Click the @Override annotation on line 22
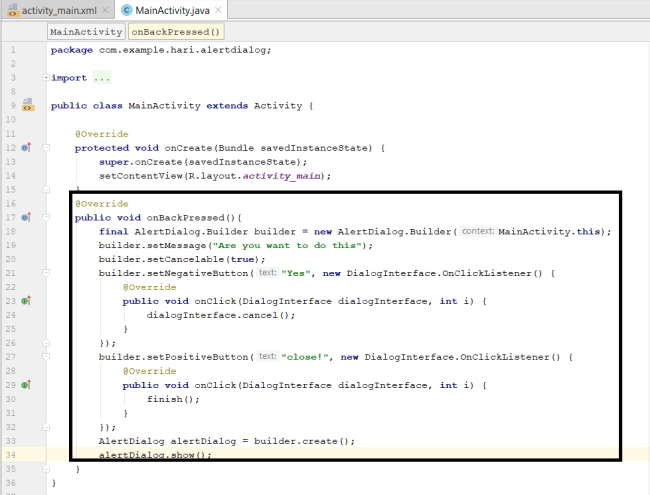Image resolution: width=650 pixels, height=495 pixels. tap(149, 287)
